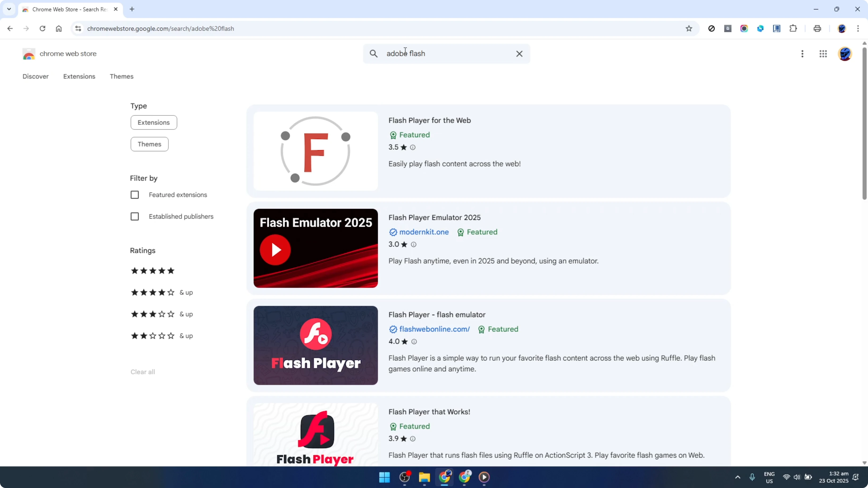Viewport: 868px width, 488px height.
Task: Enable the Established publishers filter
Action: (x=135, y=217)
